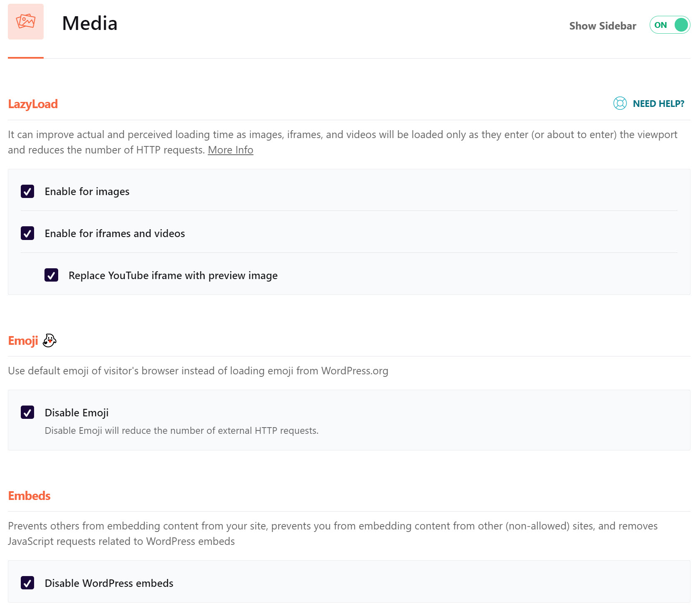This screenshot has height=611, width=700.
Task: Uncheck the Disable Emoji checkbox
Action: pyautogui.click(x=27, y=412)
